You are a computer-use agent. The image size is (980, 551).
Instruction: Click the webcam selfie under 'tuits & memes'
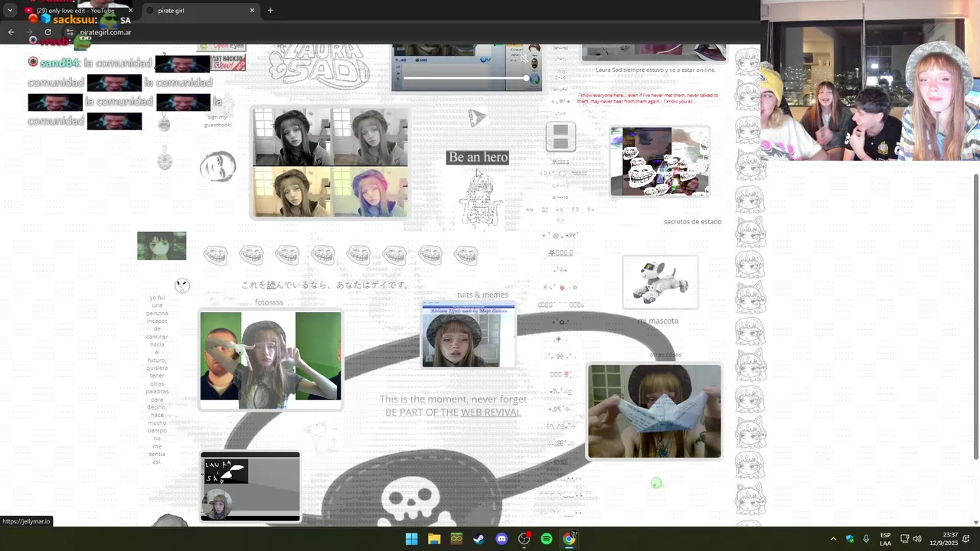[x=468, y=336]
